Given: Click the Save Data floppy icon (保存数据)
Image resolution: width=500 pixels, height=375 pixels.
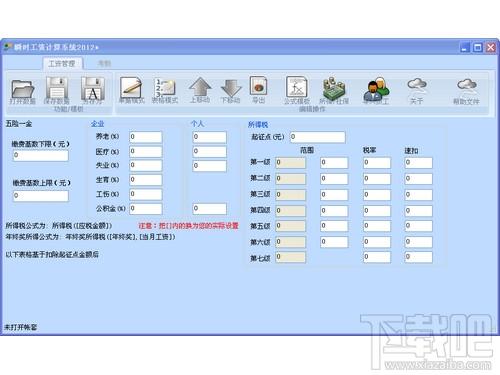Looking at the screenshot, I should (57, 89).
